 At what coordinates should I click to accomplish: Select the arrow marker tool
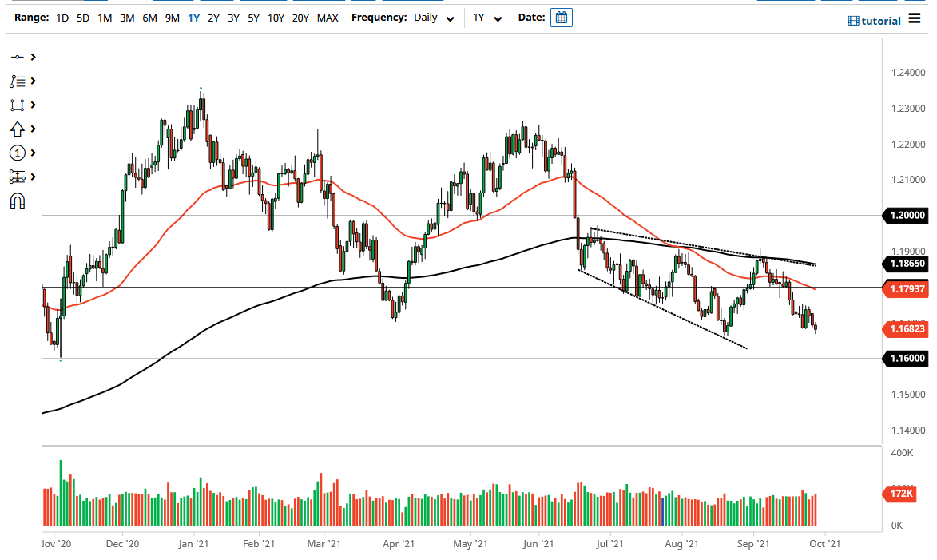18,129
